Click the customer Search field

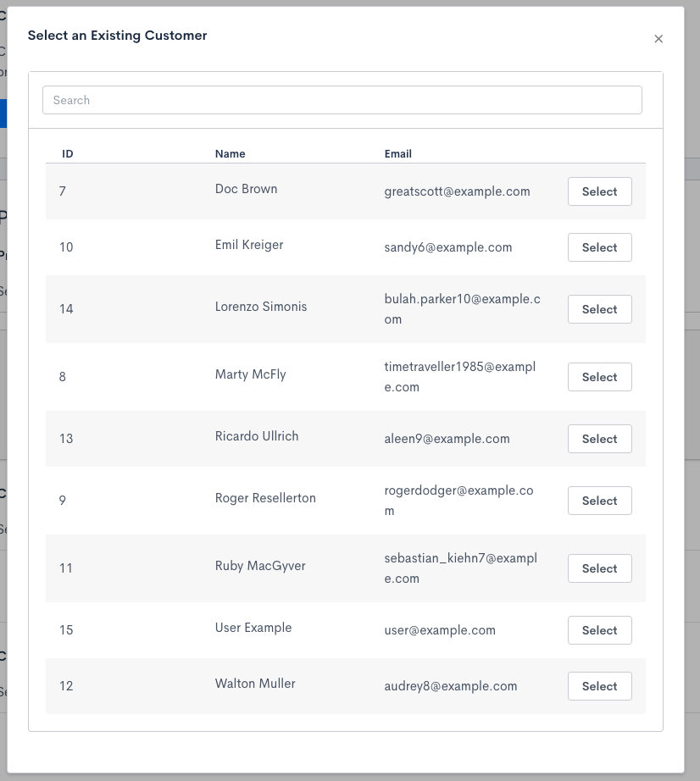pyautogui.click(x=342, y=100)
